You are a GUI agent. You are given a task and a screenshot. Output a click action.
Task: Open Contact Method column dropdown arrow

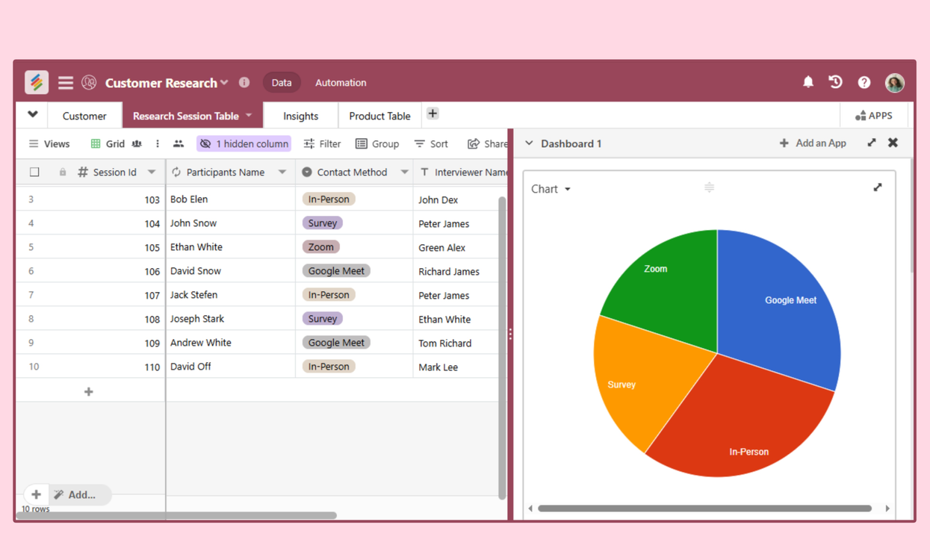404,172
